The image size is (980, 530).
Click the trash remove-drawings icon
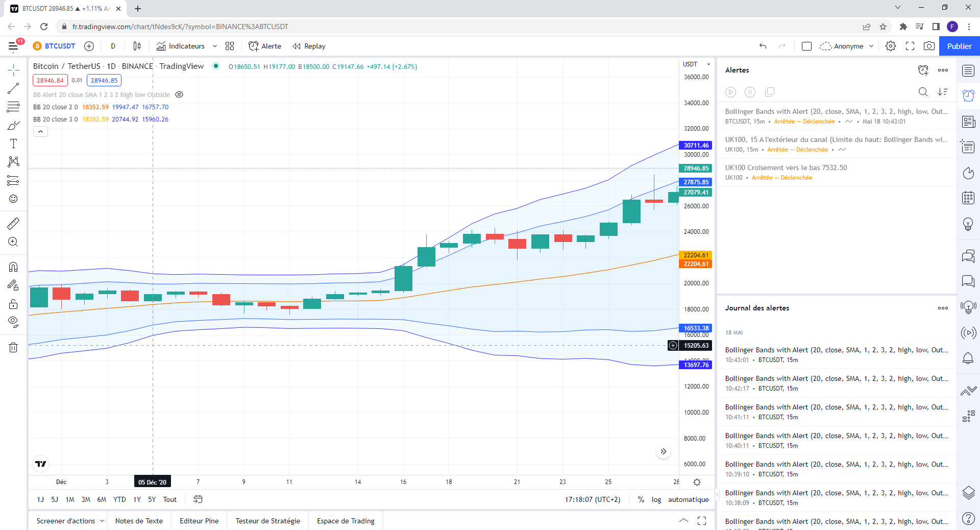coord(13,348)
